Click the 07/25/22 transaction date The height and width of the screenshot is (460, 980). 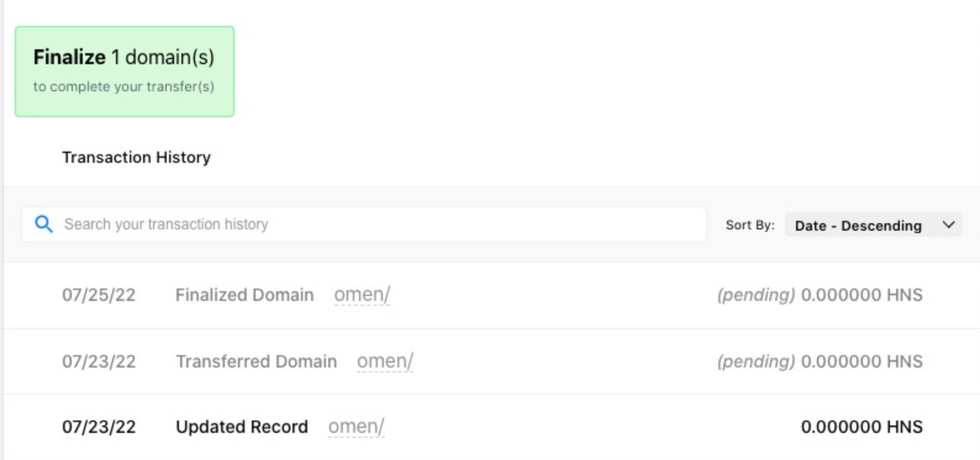(x=99, y=295)
